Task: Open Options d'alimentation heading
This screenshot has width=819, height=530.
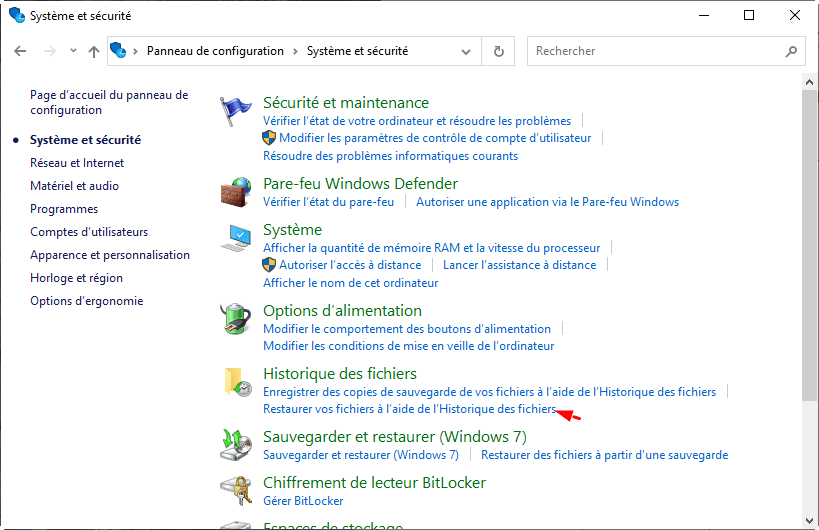Action: 342,310
